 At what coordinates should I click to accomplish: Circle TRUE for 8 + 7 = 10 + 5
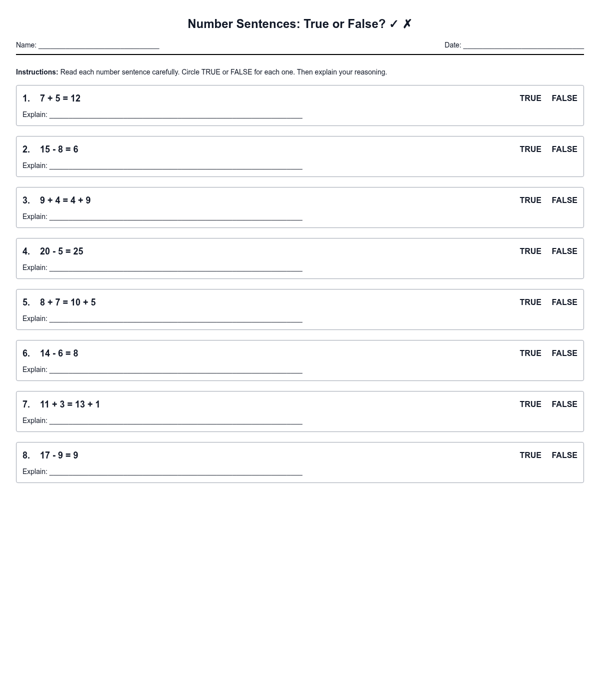[x=530, y=302]
